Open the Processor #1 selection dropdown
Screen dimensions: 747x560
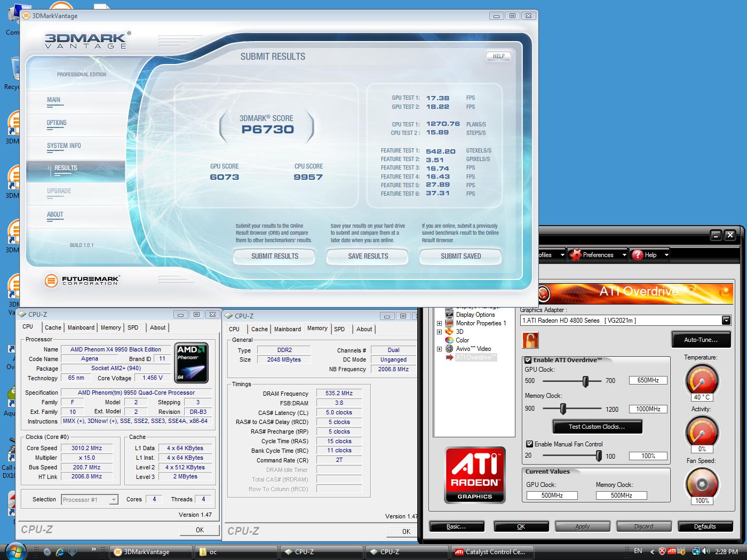click(x=113, y=500)
